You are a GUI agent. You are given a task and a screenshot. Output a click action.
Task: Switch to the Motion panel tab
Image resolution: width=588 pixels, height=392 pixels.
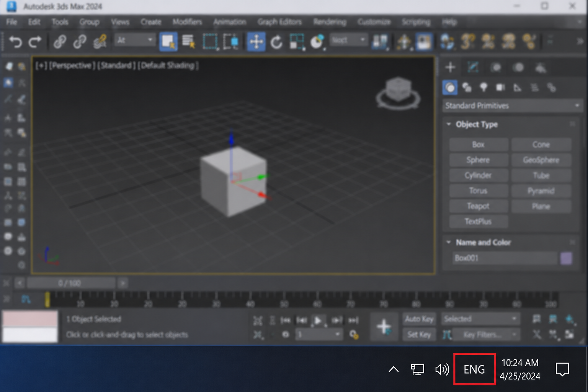point(518,67)
